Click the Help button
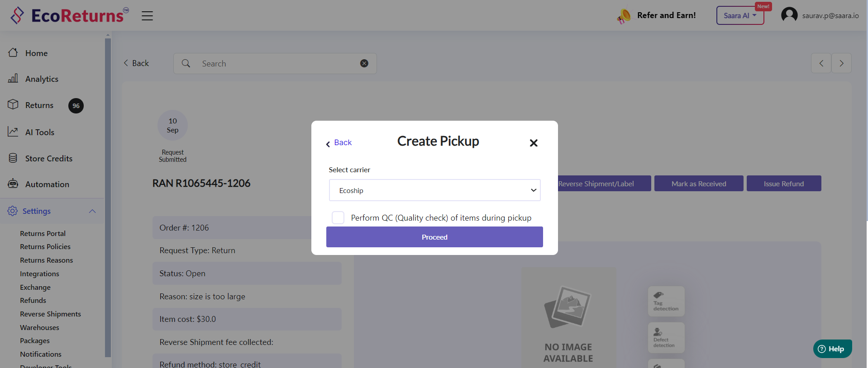This screenshot has width=868, height=368. click(x=832, y=349)
